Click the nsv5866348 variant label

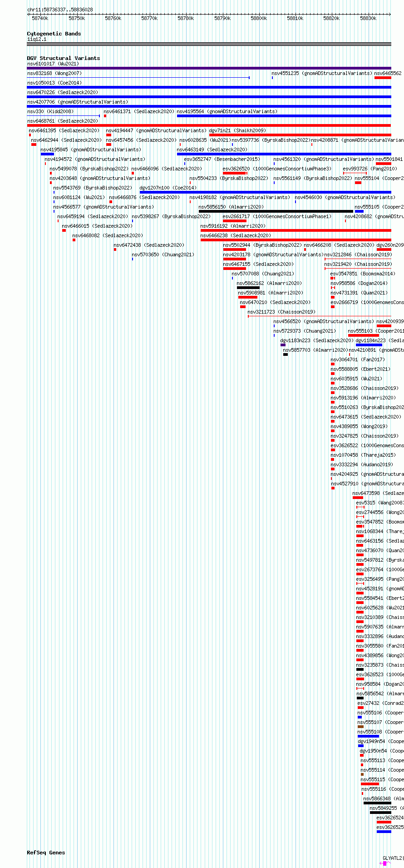384,798
